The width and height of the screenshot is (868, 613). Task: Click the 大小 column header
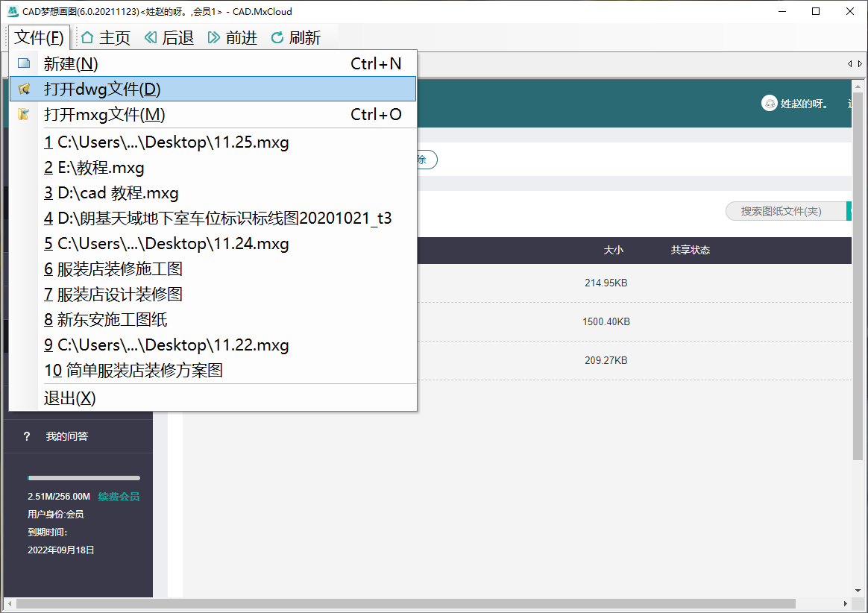click(x=614, y=251)
